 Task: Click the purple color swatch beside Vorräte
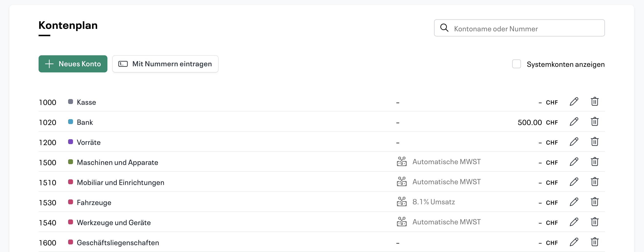pos(71,142)
